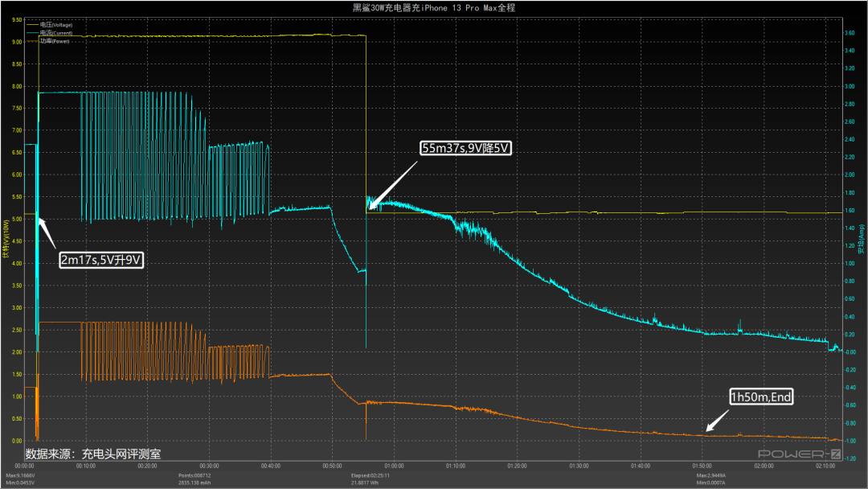The image size is (868, 489).
Task: Click the 01:00:00 time axis label
Action: (x=394, y=466)
